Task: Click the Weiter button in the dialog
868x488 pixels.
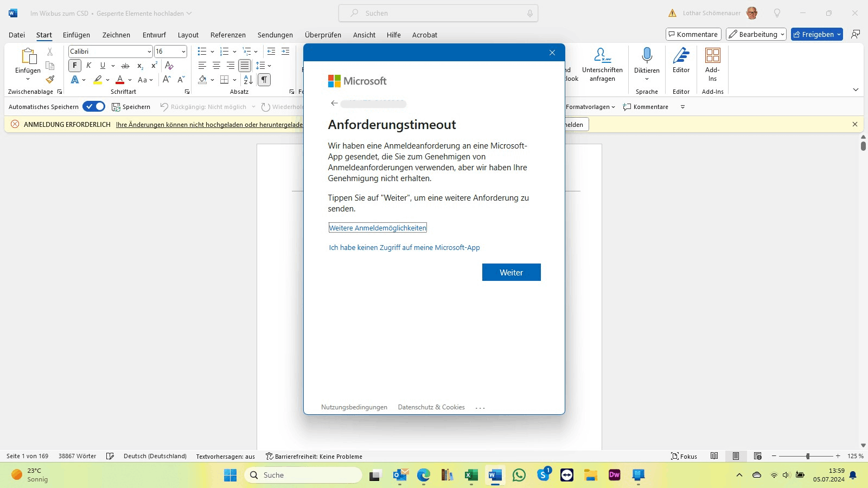Action: (512, 272)
